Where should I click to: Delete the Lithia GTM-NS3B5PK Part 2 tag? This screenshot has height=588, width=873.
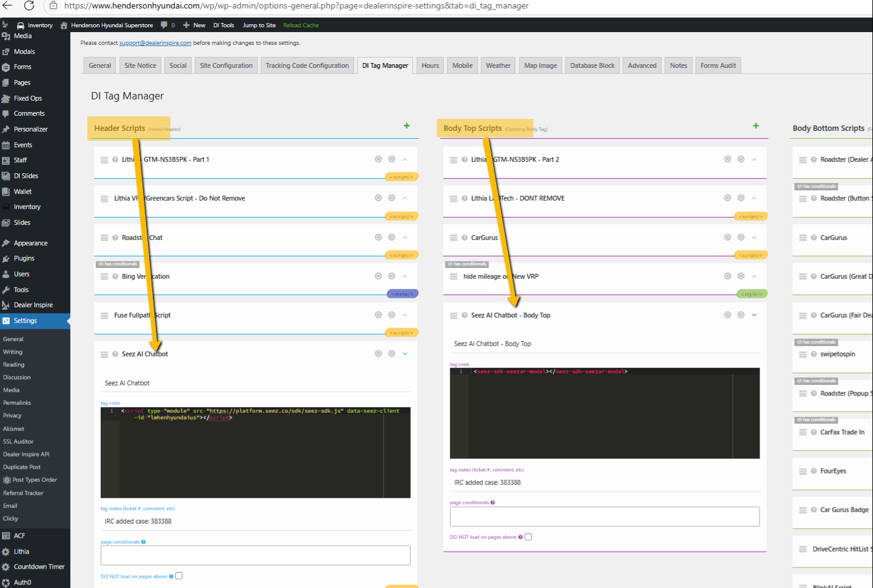click(x=727, y=159)
